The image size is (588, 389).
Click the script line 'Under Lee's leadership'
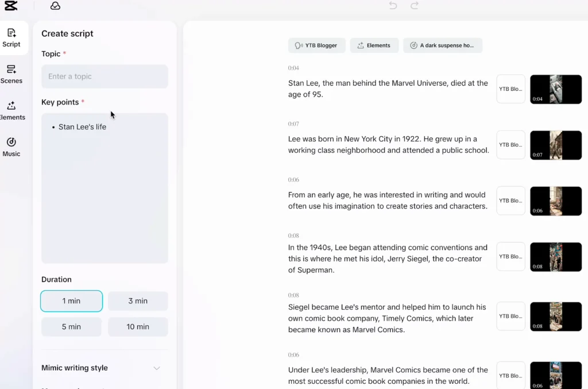coord(388,375)
